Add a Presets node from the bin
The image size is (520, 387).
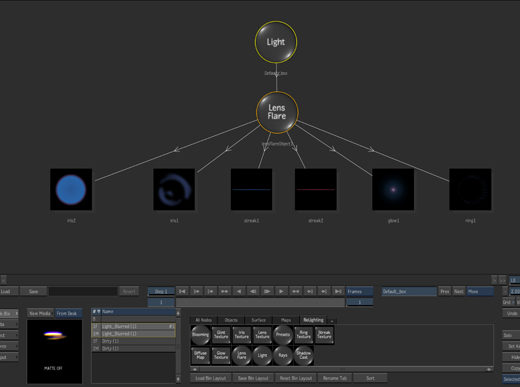click(x=283, y=335)
